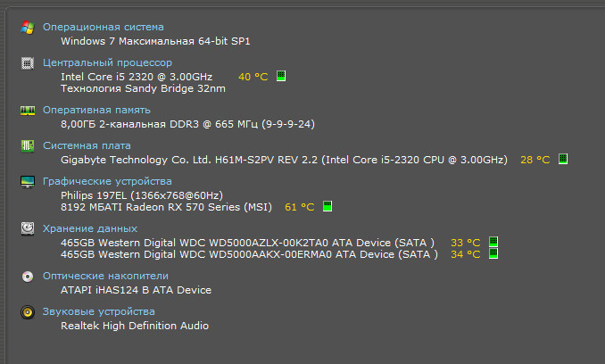Click the CPU chip icon
Viewport: 605px width, 364px height.
[28, 63]
